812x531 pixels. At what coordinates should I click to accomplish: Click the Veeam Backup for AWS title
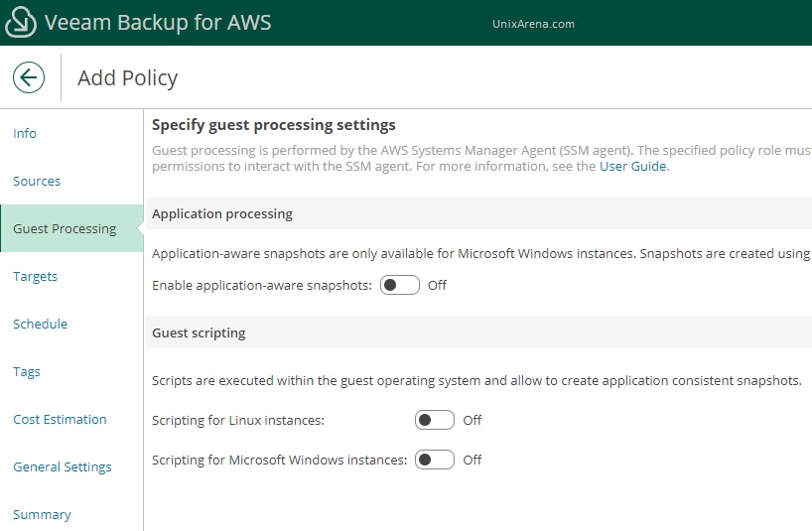(x=158, y=22)
